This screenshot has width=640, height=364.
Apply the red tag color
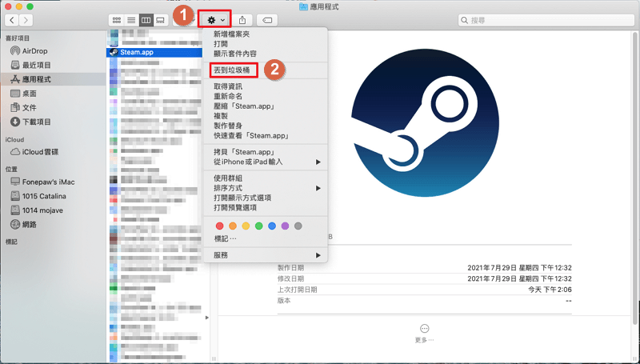coord(219,226)
